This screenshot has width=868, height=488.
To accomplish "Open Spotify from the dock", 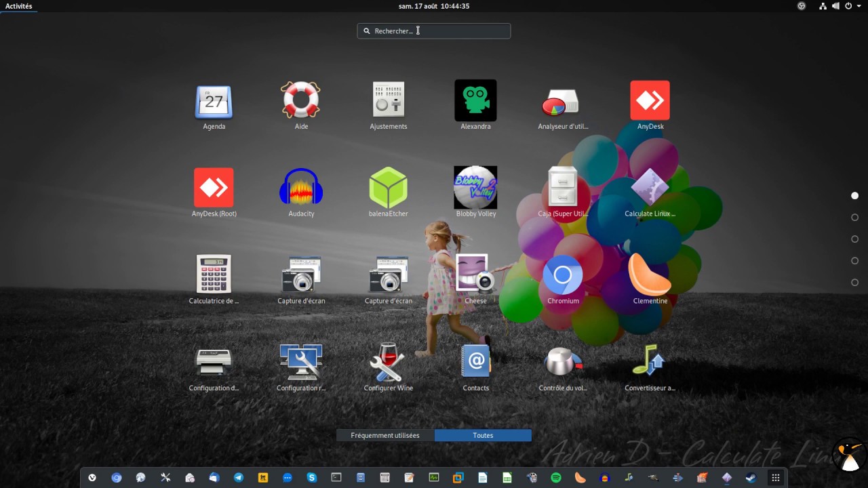I will 556,478.
